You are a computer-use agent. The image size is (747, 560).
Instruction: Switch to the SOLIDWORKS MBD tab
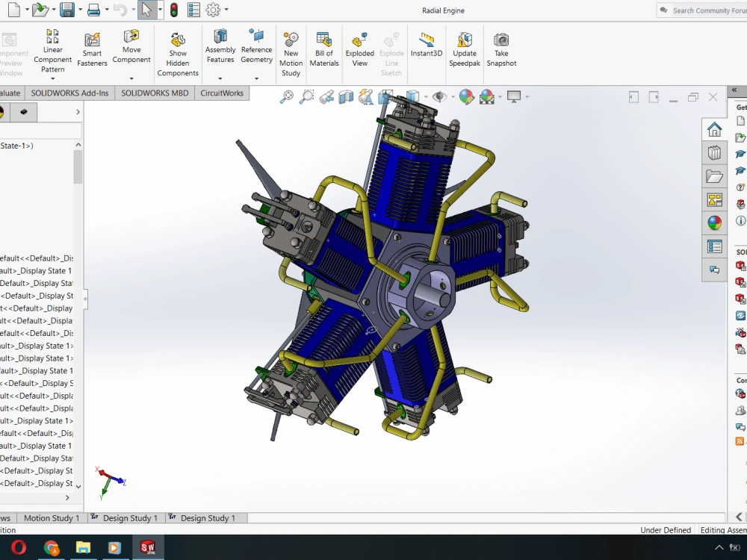click(154, 93)
